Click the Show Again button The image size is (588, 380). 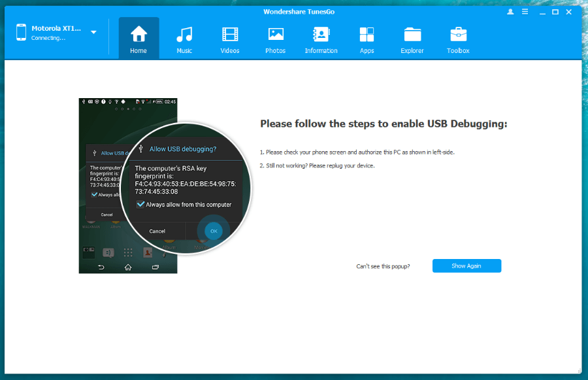coord(466,266)
